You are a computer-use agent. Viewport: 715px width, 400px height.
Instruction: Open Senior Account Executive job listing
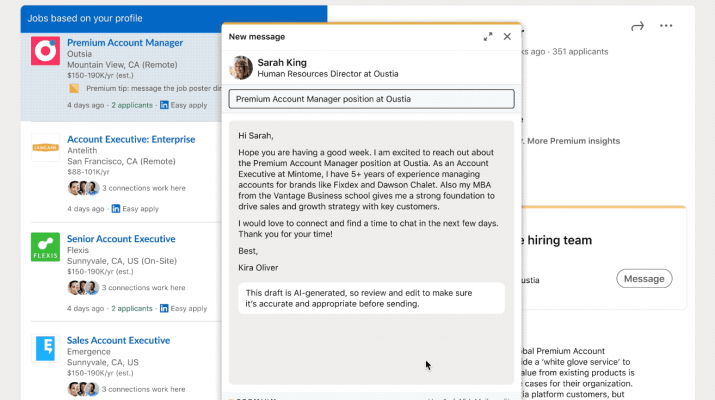coord(121,239)
